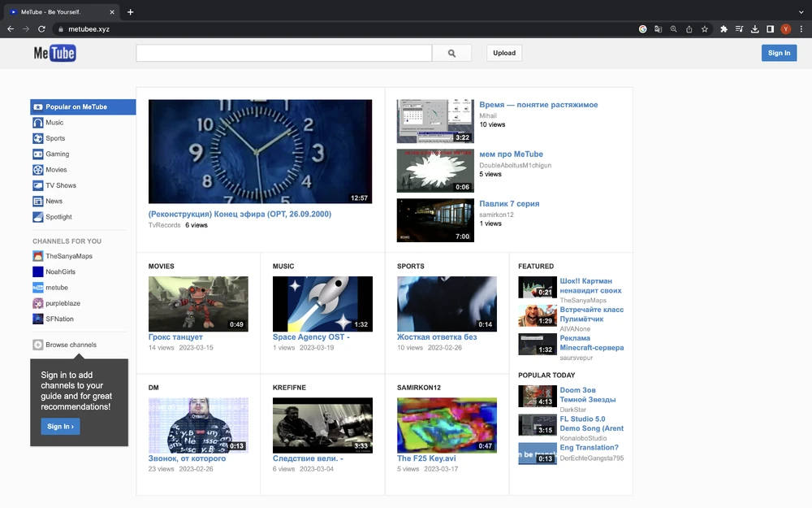Click the News newspaper icon
Image resolution: width=812 pixels, height=508 pixels.
pos(38,201)
